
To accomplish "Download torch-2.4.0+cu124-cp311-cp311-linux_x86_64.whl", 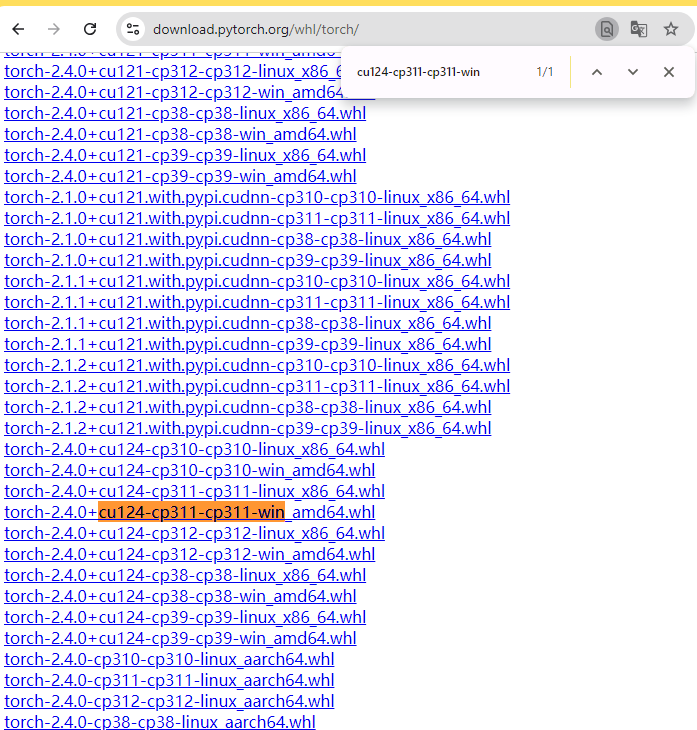I will point(195,491).
